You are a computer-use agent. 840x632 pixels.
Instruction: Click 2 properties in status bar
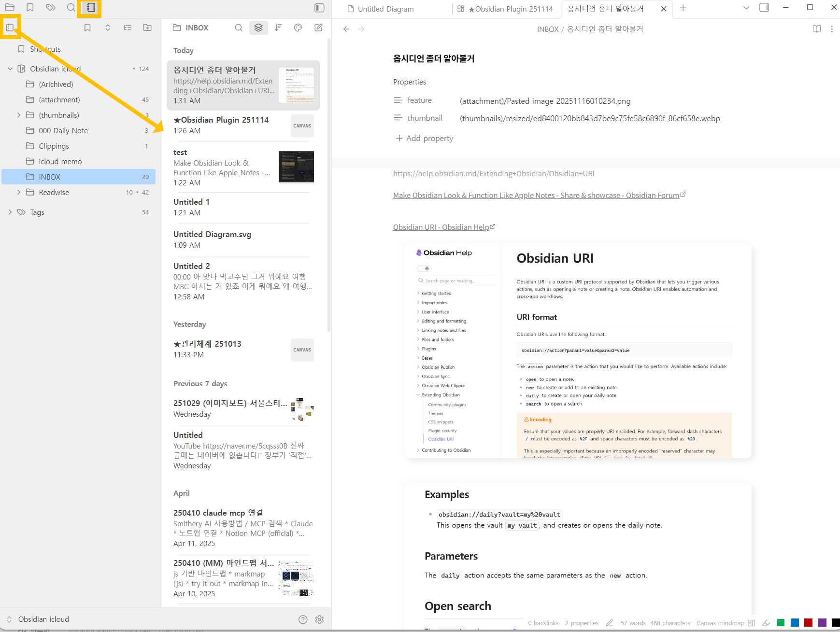[582, 623]
